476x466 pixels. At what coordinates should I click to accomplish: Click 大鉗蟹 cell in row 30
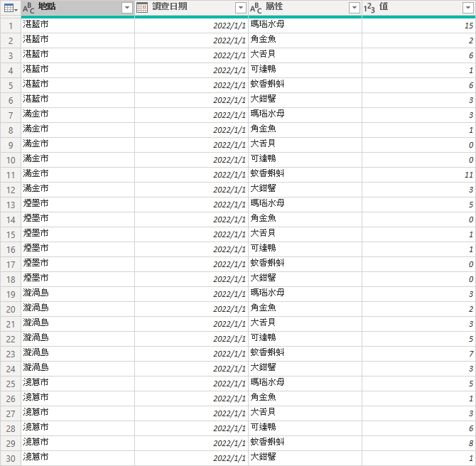pyautogui.click(x=305, y=458)
